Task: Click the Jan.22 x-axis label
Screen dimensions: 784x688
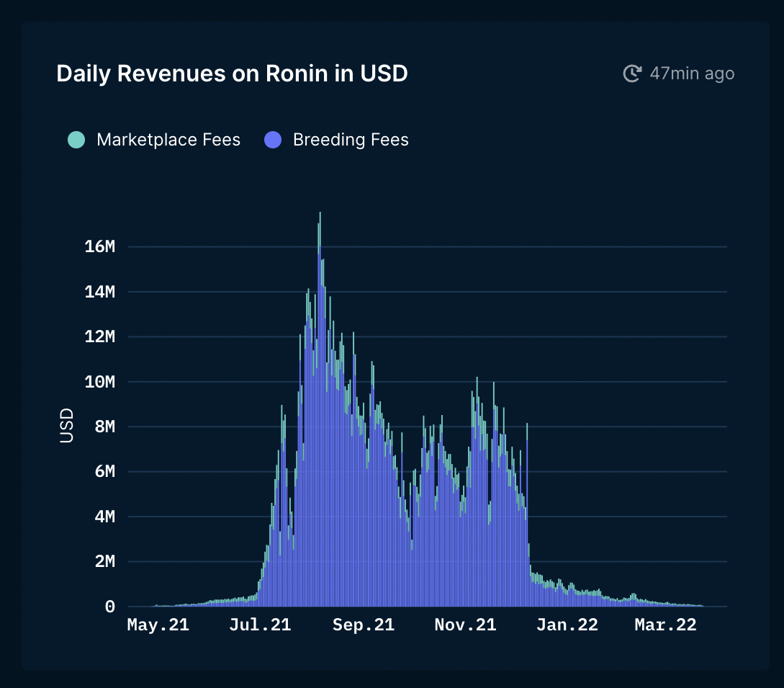Action: coord(567,625)
